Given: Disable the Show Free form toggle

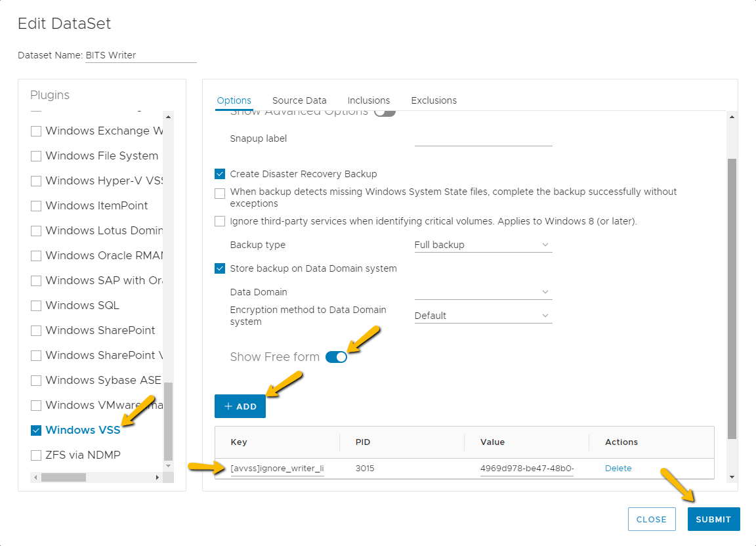Looking at the screenshot, I should pos(336,357).
